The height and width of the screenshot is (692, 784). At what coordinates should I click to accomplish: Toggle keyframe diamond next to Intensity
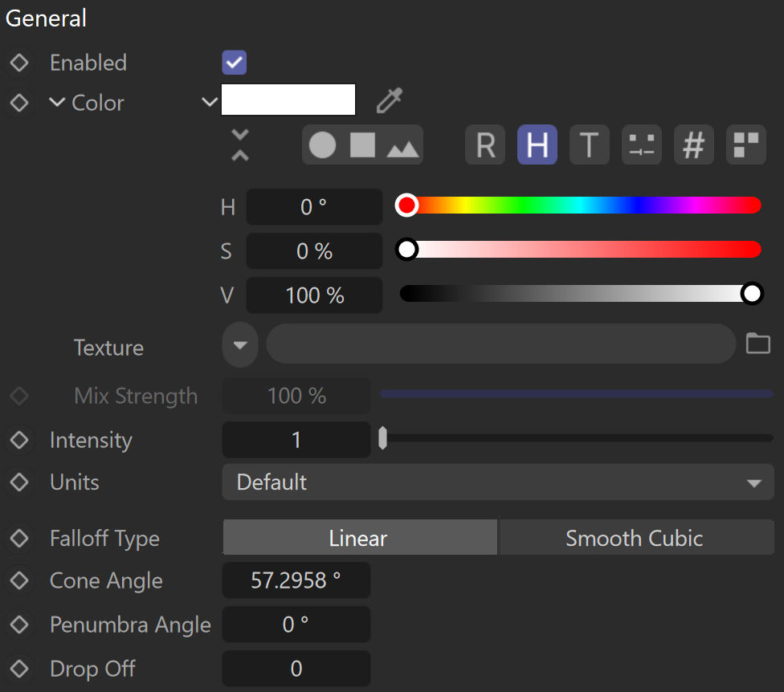[19, 440]
